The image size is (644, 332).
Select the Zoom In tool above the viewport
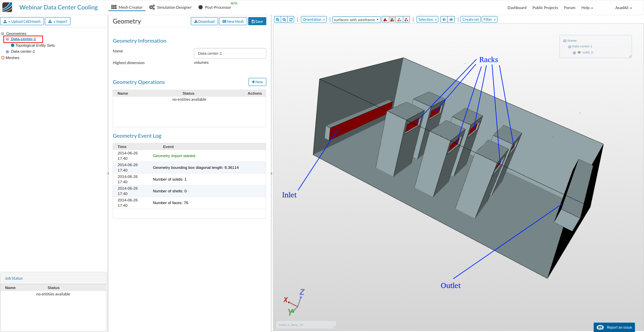point(277,19)
